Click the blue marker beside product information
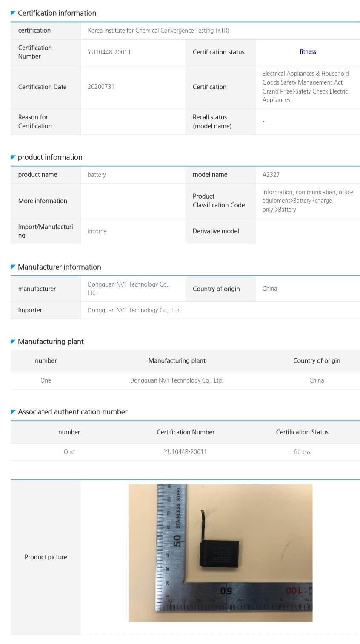This screenshot has width=360, height=644. 13,157
